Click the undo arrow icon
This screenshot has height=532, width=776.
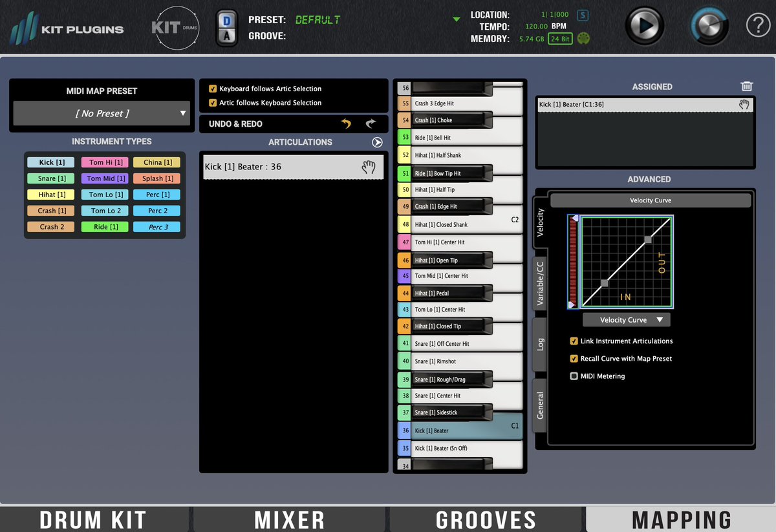pos(347,124)
